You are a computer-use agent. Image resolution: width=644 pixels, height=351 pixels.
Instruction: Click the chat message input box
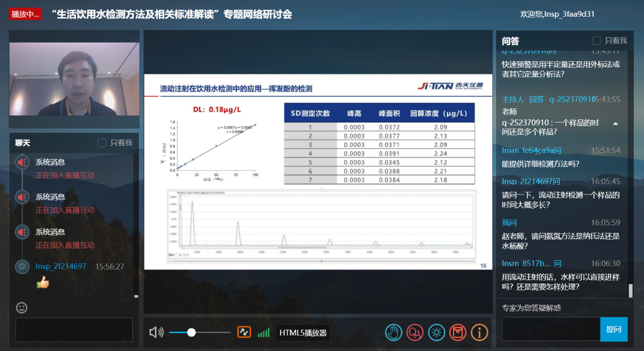point(74,330)
